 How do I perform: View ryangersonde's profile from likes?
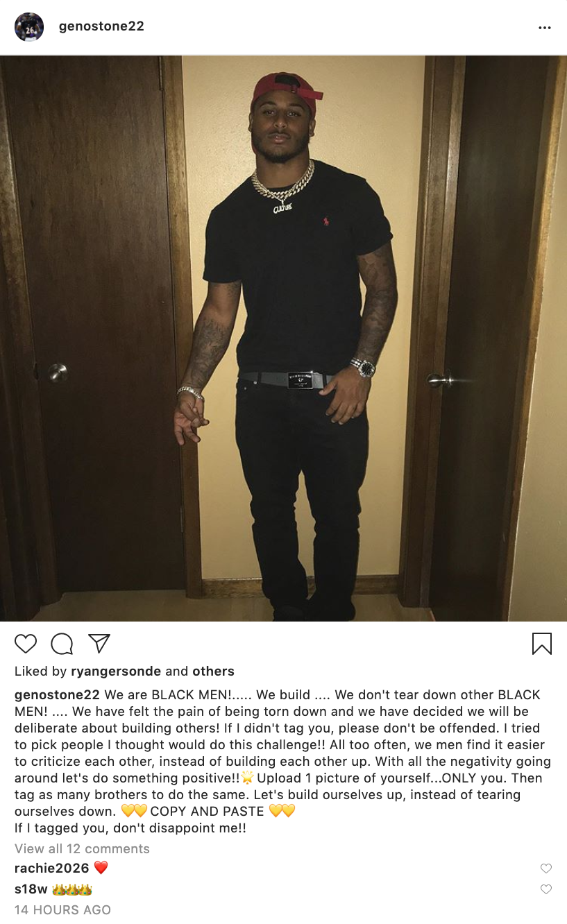click(x=116, y=671)
